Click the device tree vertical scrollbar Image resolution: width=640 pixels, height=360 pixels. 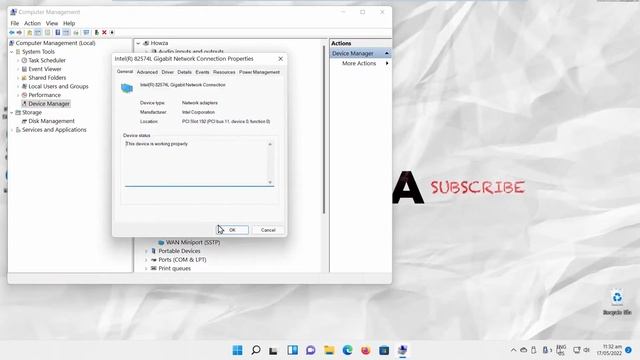pos(324,129)
